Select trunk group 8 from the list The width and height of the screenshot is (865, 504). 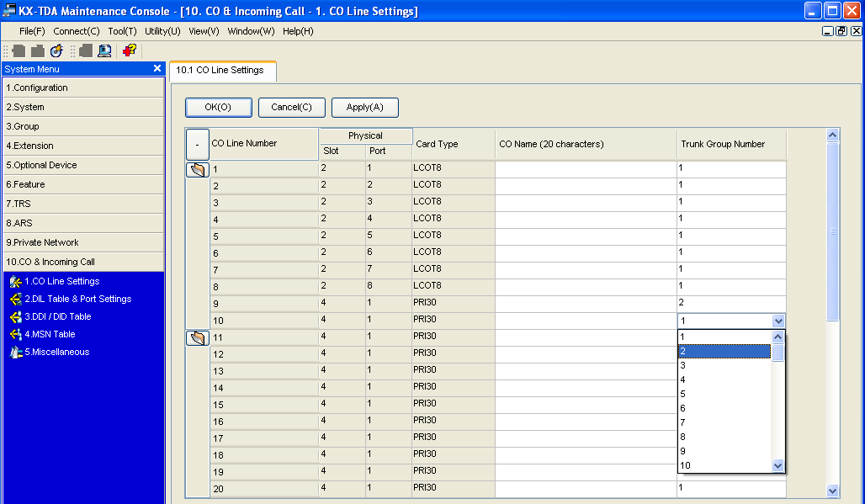pos(724,437)
